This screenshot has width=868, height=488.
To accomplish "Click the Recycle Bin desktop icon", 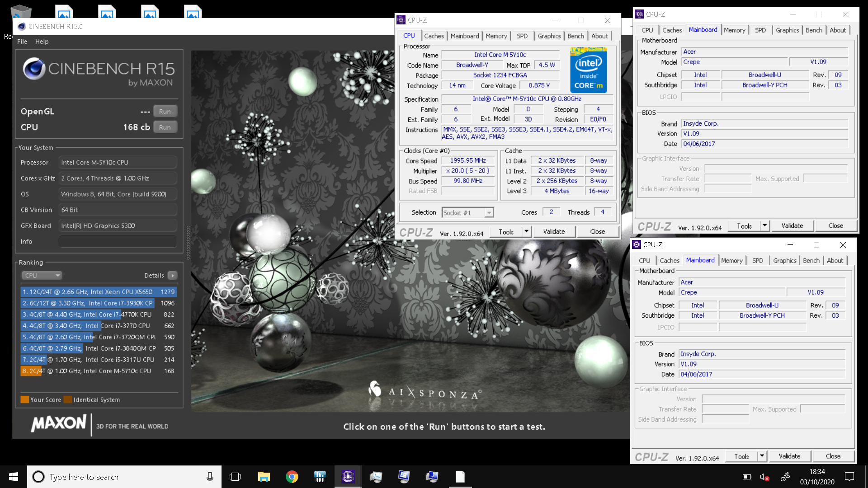I will pyautogui.click(x=20, y=11).
